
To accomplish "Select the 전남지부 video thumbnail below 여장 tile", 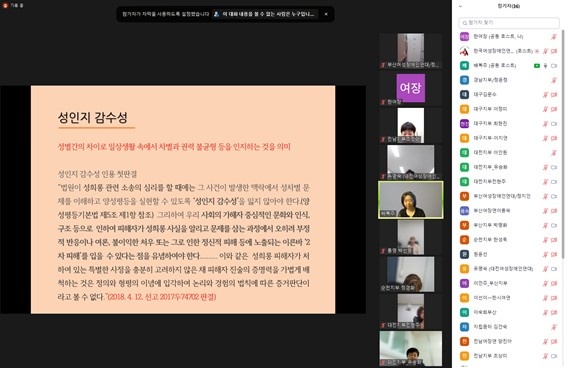I will [x=410, y=125].
